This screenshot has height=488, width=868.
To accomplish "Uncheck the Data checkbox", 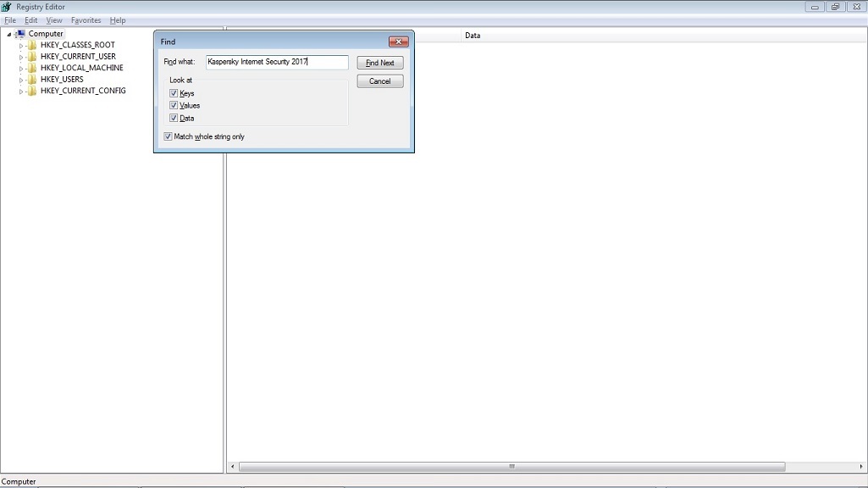I will click(174, 118).
